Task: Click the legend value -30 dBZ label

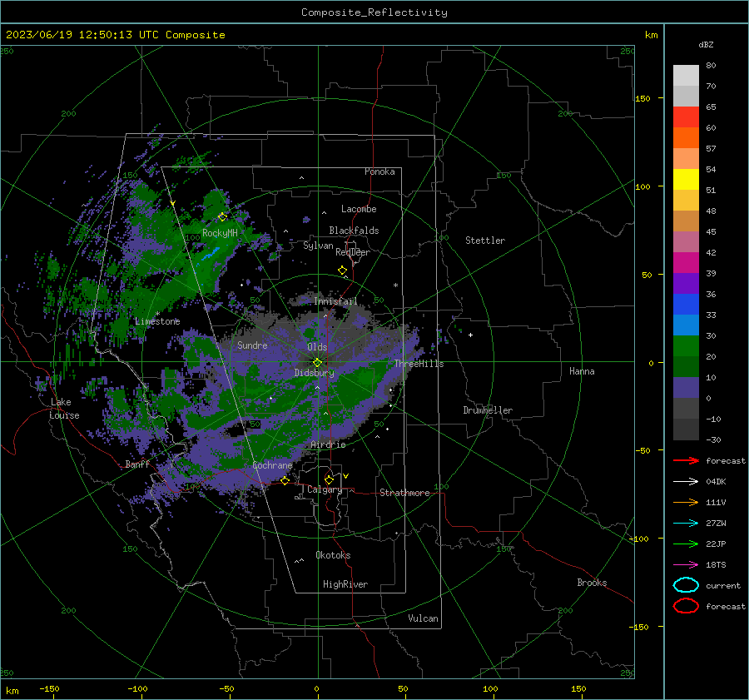Action: 713,439
